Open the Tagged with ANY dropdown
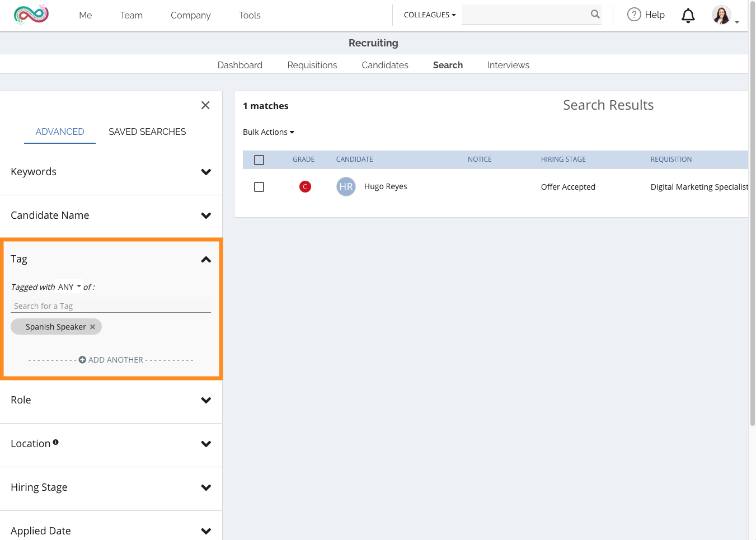This screenshot has height=540, width=756. pyautogui.click(x=69, y=287)
